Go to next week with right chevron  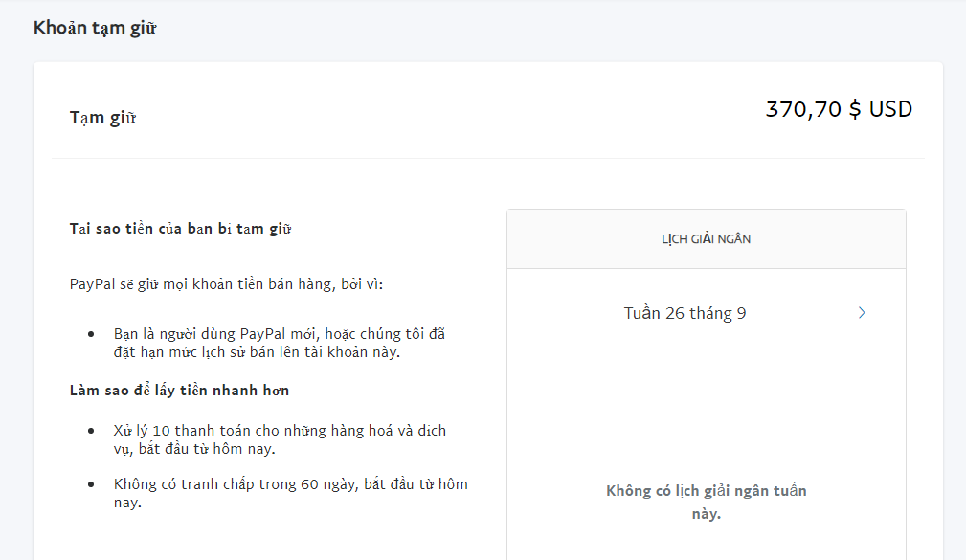(x=862, y=313)
